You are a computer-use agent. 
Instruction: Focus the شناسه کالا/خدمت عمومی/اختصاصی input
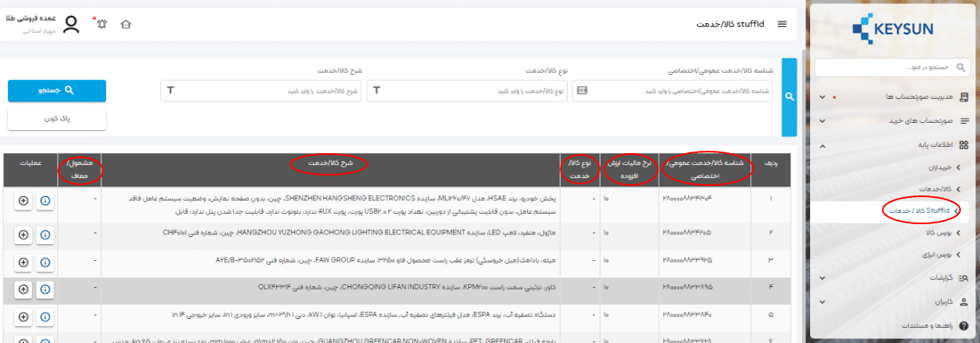click(672, 90)
